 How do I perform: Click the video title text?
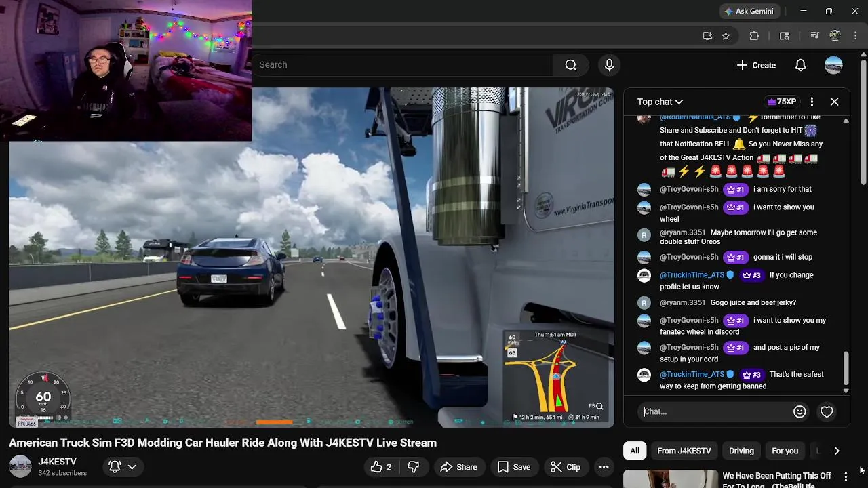[x=222, y=443]
